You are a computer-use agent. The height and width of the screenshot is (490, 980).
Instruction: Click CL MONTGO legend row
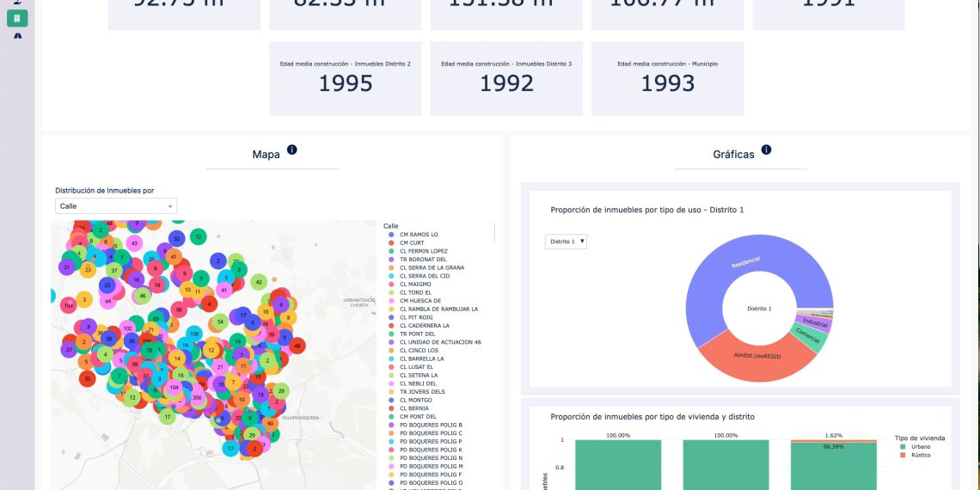pyautogui.click(x=415, y=400)
